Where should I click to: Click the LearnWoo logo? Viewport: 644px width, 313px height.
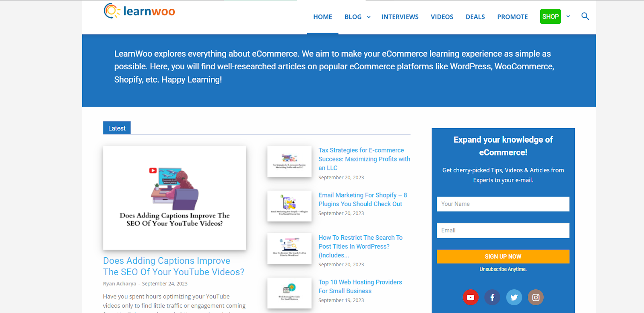[x=139, y=11]
